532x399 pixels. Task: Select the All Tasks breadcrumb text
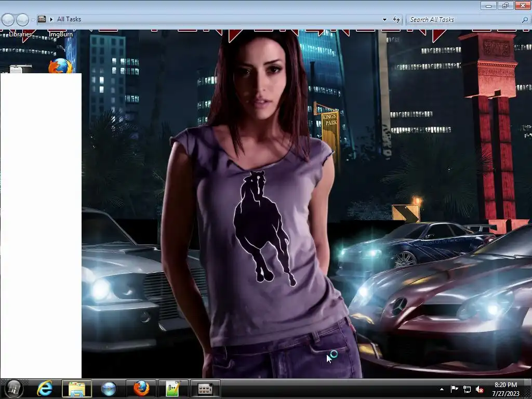69,19
